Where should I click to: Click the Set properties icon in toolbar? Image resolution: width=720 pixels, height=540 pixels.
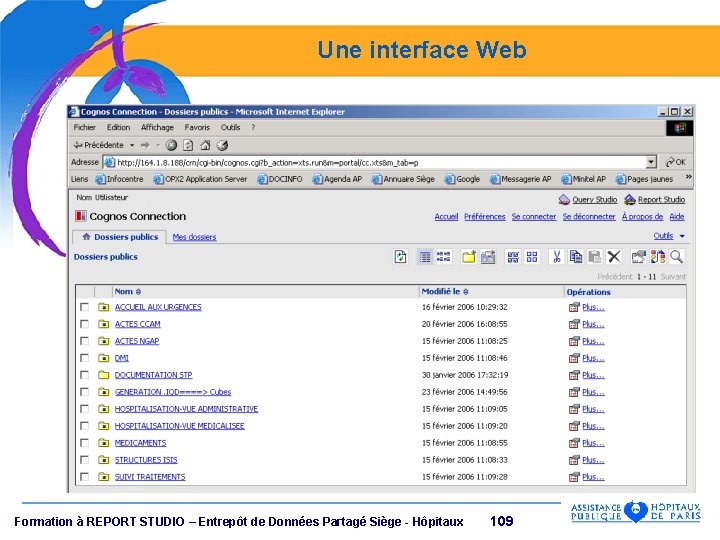(638, 257)
